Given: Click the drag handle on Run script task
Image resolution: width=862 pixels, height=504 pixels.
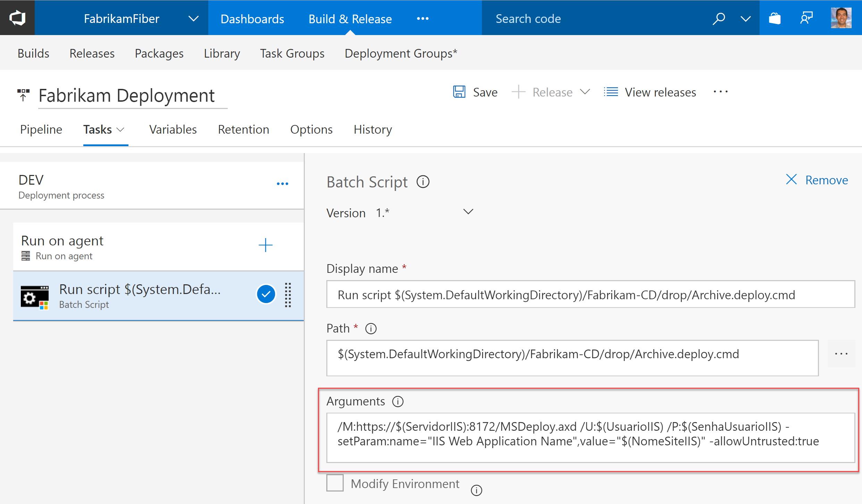Looking at the screenshot, I should tap(288, 295).
